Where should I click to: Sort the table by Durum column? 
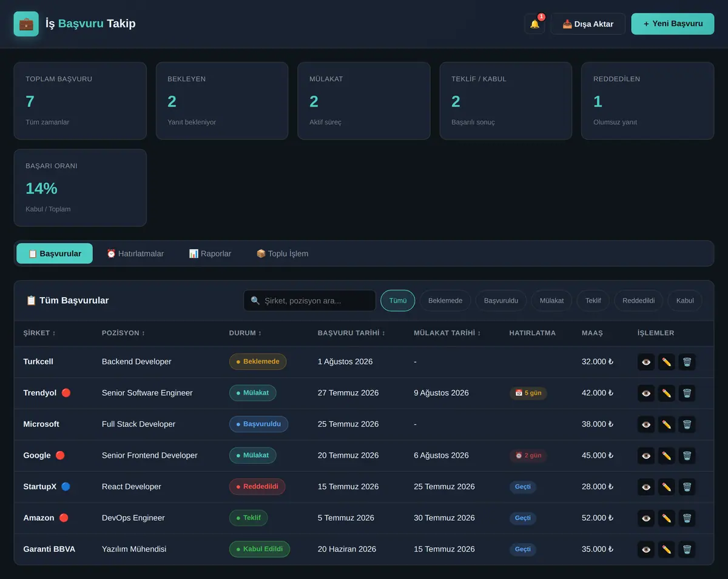246,333
